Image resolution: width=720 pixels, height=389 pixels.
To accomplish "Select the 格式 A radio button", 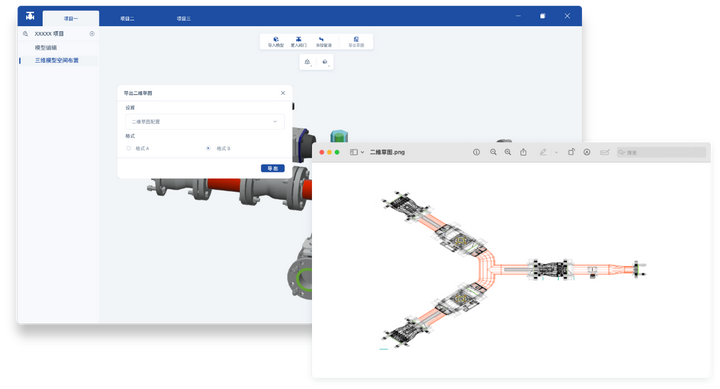I will click(x=129, y=148).
